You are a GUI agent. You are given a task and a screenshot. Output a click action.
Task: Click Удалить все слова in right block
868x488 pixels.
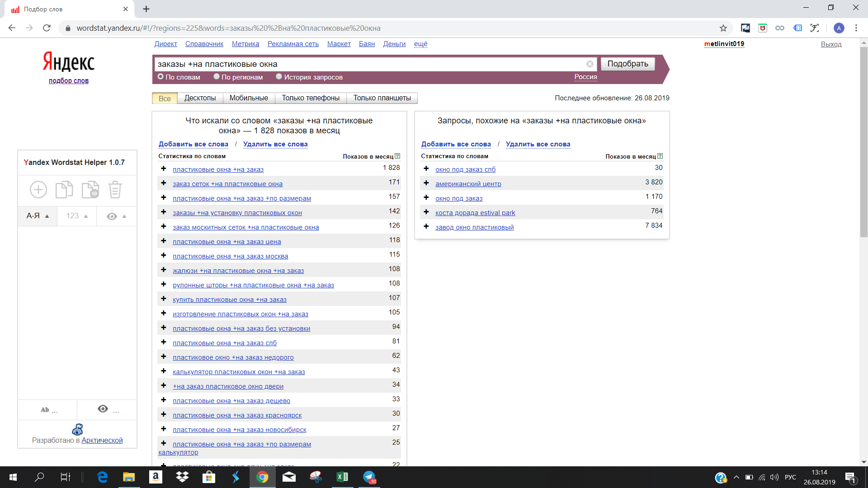pos(538,144)
